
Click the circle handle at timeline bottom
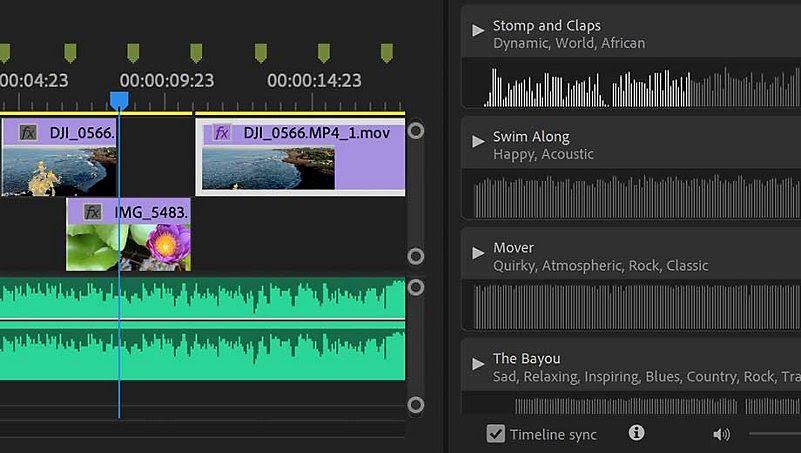click(x=416, y=405)
